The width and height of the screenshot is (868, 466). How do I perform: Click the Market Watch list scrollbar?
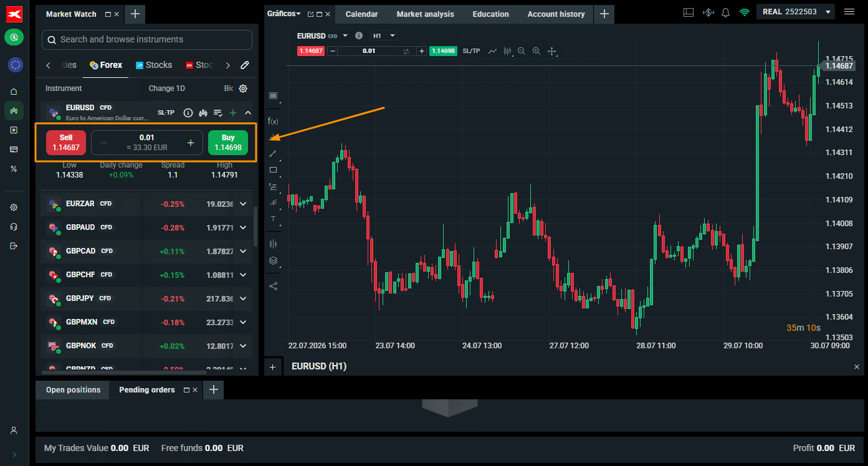coord(255,227)
